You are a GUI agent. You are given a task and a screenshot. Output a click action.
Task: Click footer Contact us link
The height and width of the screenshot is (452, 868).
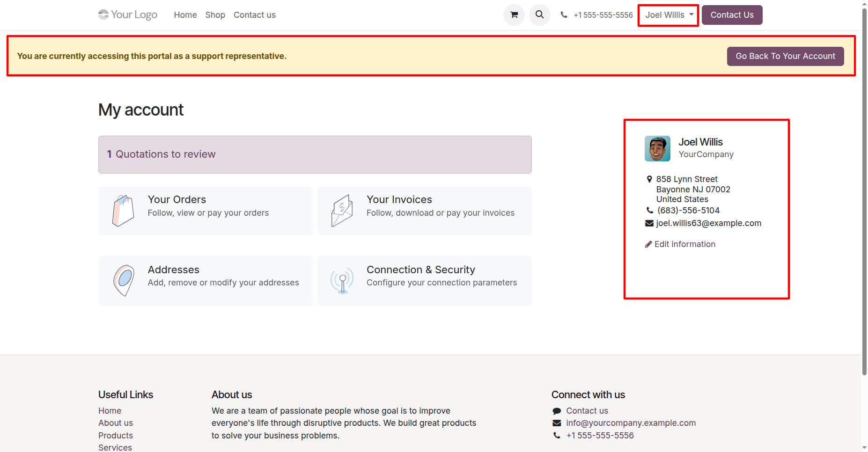[587, 411]
